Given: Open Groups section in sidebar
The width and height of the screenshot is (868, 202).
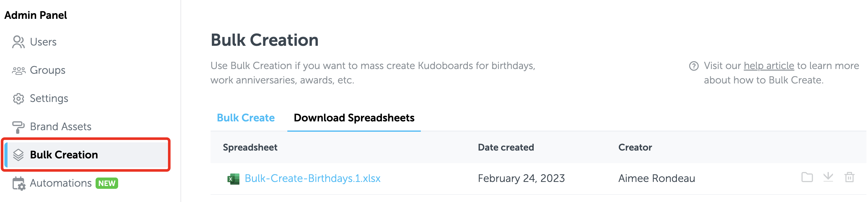Looking at the screenshot, I should coord(48,71).
